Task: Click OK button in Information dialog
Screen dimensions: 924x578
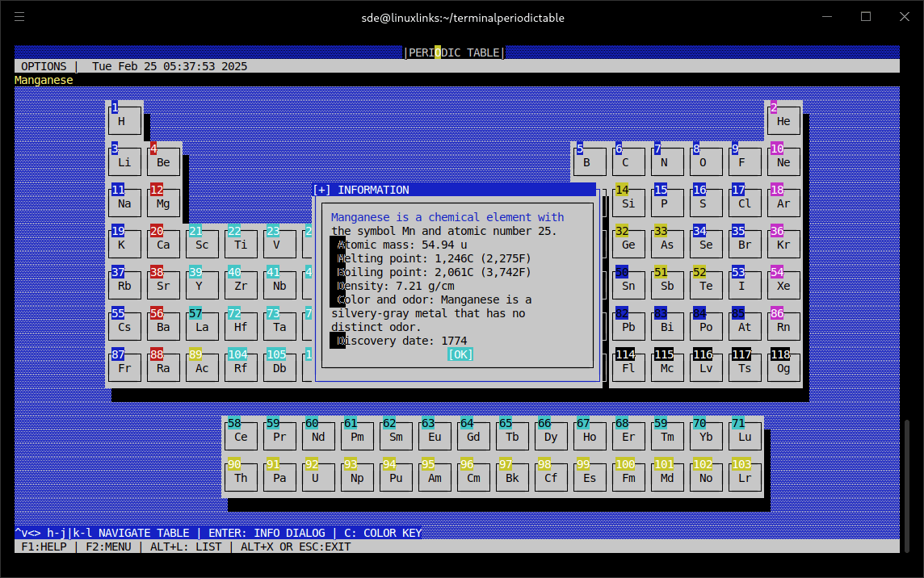Action: coord(460,354)
